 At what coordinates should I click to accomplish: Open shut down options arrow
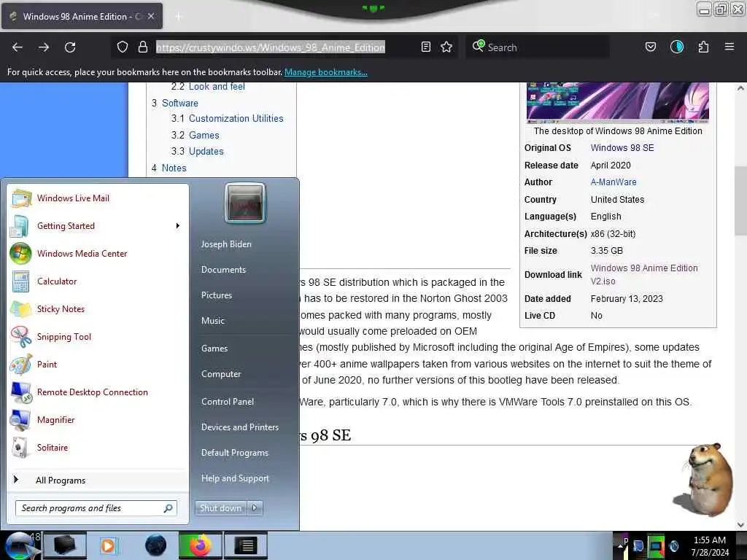[x=255, y=508]
